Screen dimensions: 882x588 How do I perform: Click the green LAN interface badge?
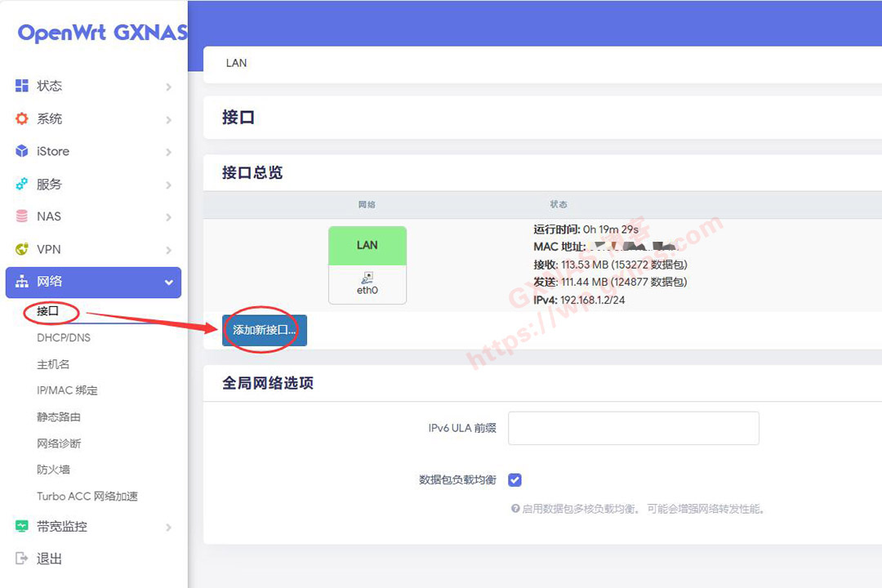click(x=367, y=245)
